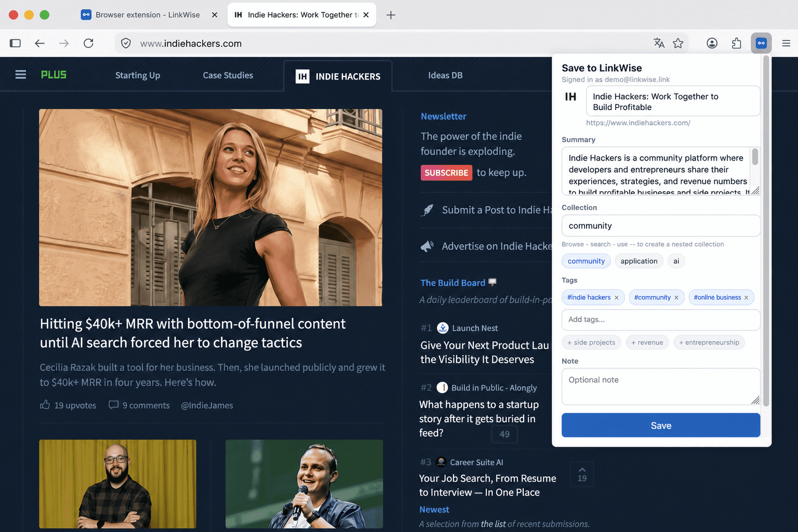Select the application collection chip
Screen dimensions: 798x532
point(639,261)
